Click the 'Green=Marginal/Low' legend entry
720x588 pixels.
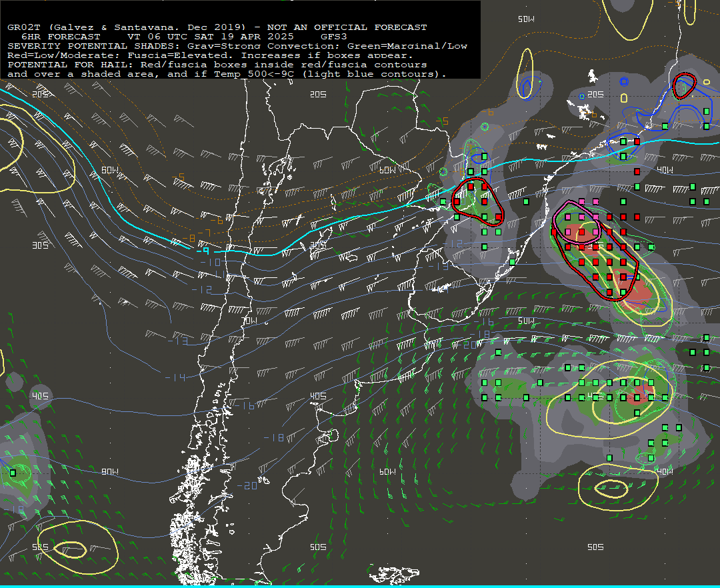coord(407,46)
